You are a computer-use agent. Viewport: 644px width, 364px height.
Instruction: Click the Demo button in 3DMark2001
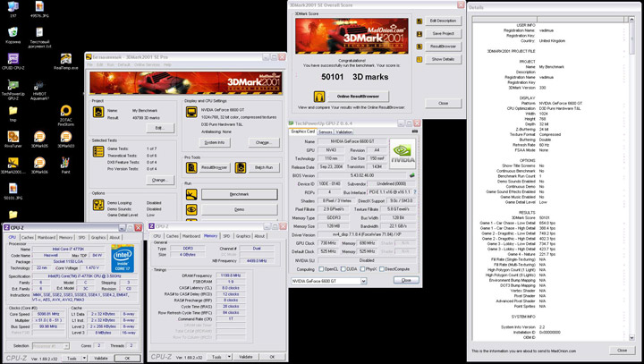point(240,209)
